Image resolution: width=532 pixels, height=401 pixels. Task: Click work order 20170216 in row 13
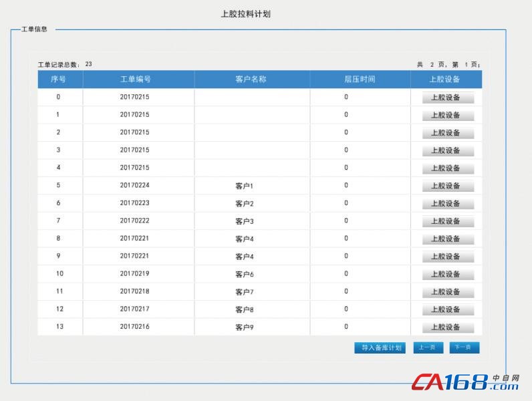[x=135, y=327]
